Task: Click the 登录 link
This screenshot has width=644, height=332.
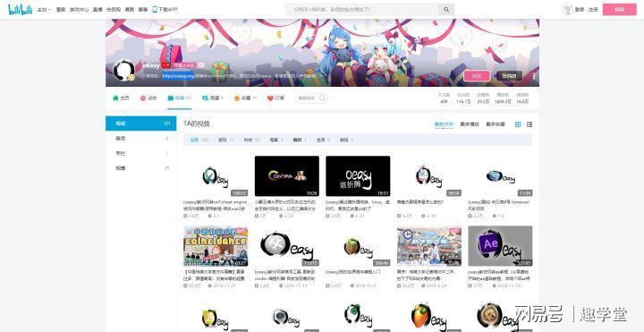Action: click(579, 10)
